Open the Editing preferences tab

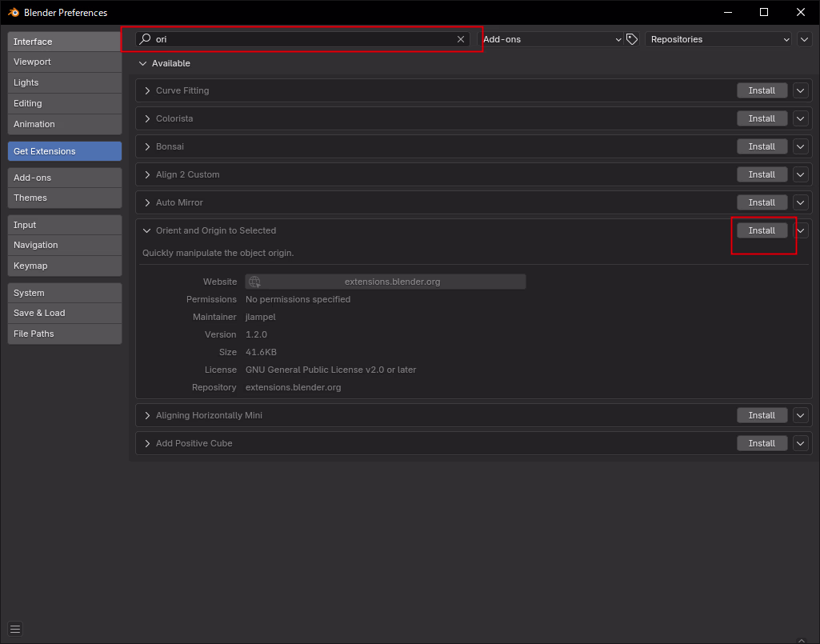65,103
